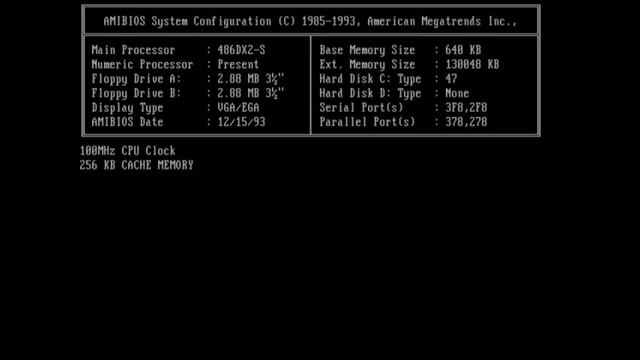The image size is (640, 360).
Task: Click the 'None' hard disk D value
Action: pos(457,93)
